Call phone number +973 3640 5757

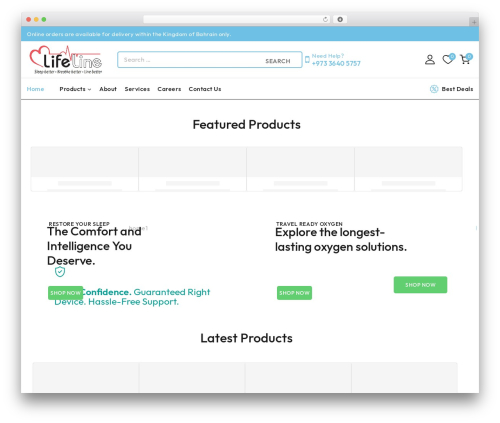point(336,63)
